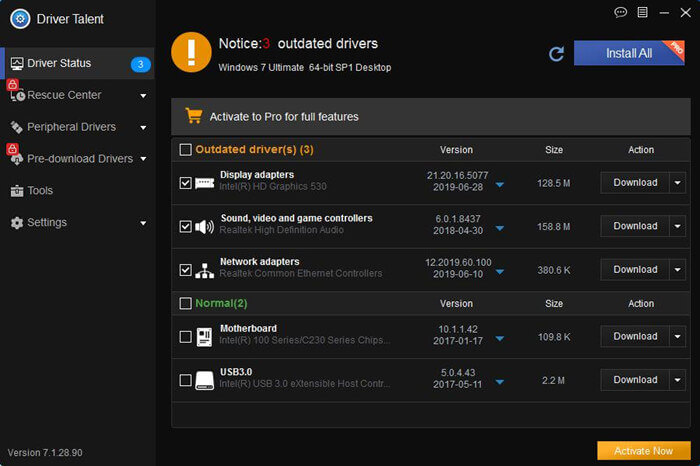The image size is (700, 466).
Task: Minimize the Driver Talent window
Action: pyautogui.click(x=664, y=13)
